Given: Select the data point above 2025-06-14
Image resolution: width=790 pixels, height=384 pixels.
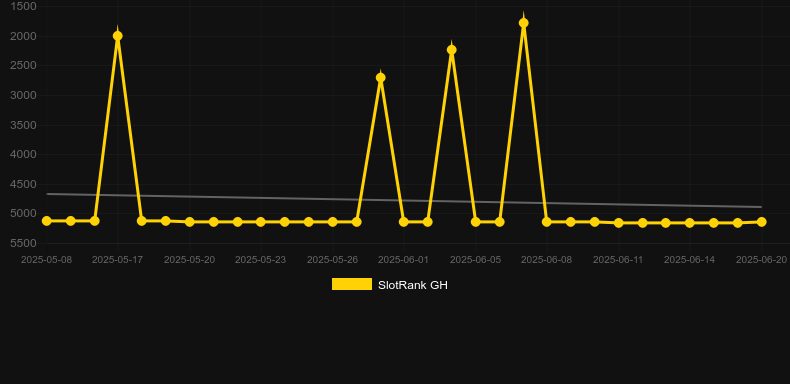Looking at the screenshot, I should (690, 223).
